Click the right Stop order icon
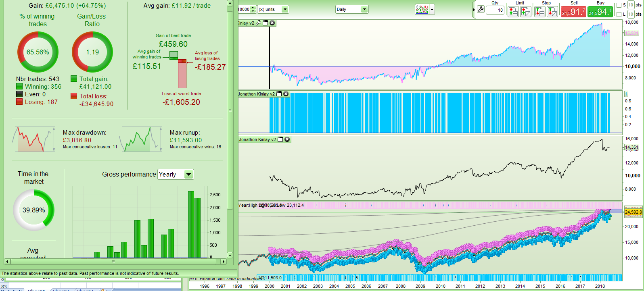Viewport: 644px width, 291px height. click(x=552, y=12)
